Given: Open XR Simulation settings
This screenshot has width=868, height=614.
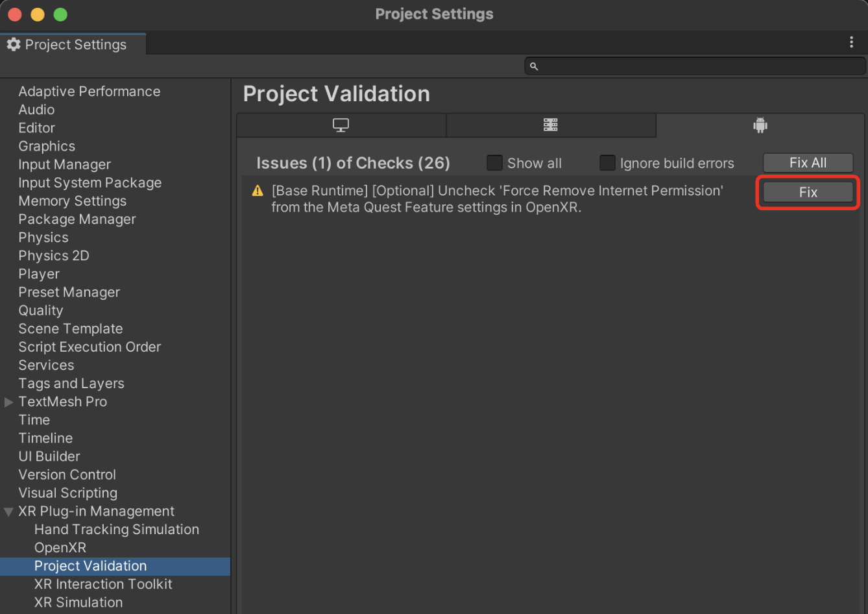Looking at the screenshot, I should [78, 602].
